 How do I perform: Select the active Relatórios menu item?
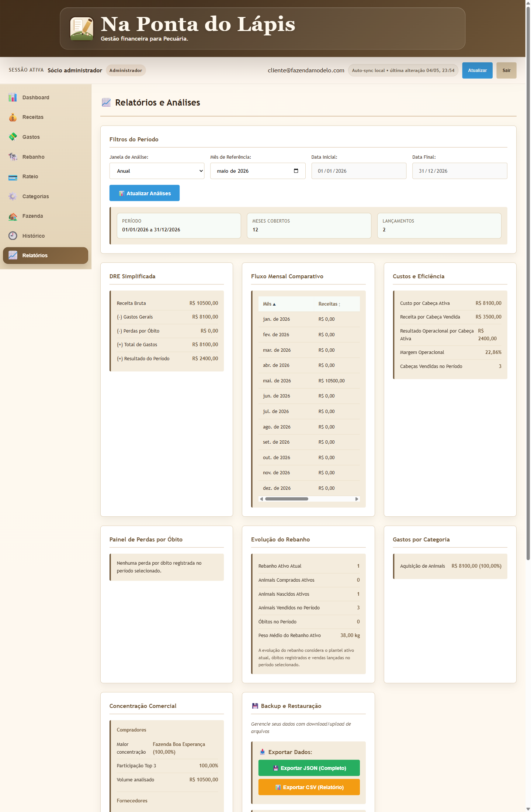tap(46, 255)
